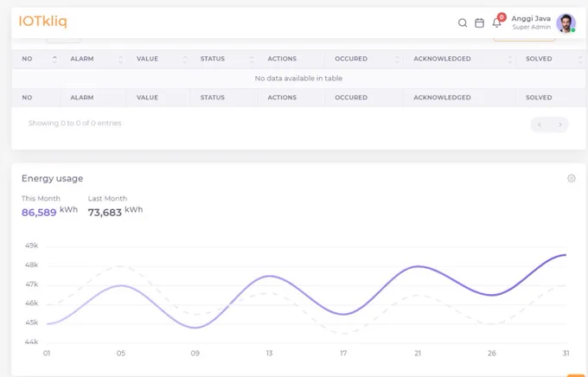Image resolution: width=588 pixels, height=377 pixels.
Task: Click the 73,683 kWh Last Month value
Action: (116, 212)
